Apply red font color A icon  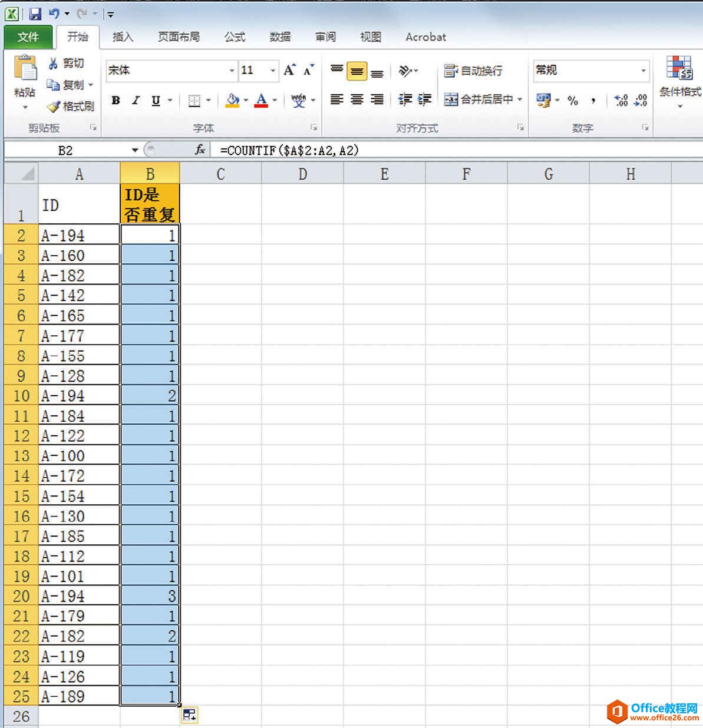(261, 101)
